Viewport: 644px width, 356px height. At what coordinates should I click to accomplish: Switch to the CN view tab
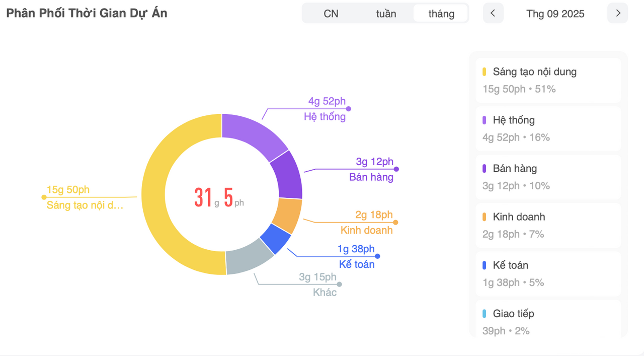coord(331,14)
